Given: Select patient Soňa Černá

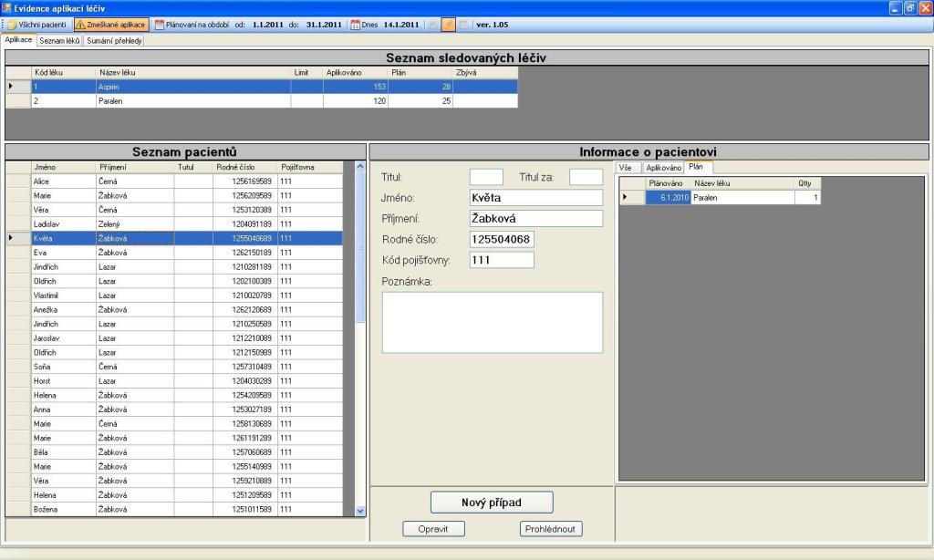Looking at the screenshot, I should pyautogui.click(x=174, y=367).
